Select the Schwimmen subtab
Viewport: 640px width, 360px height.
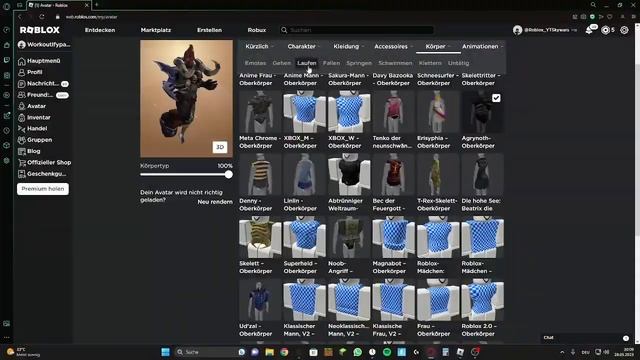395,63
